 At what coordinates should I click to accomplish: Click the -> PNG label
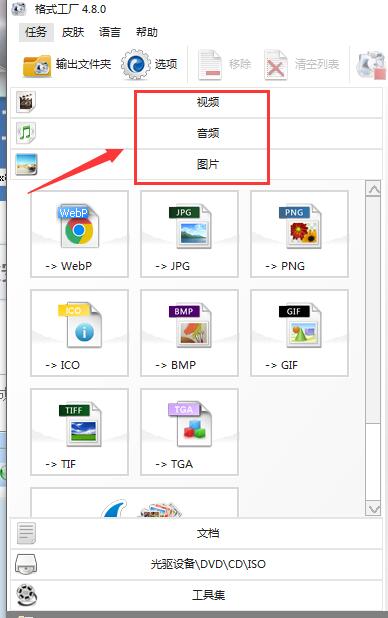(285, 266)
